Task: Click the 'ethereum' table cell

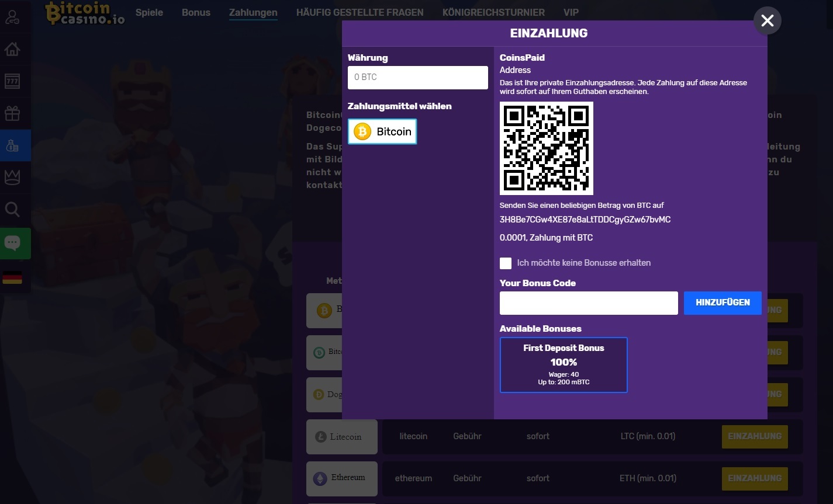Action: click(x=413, y=478)
